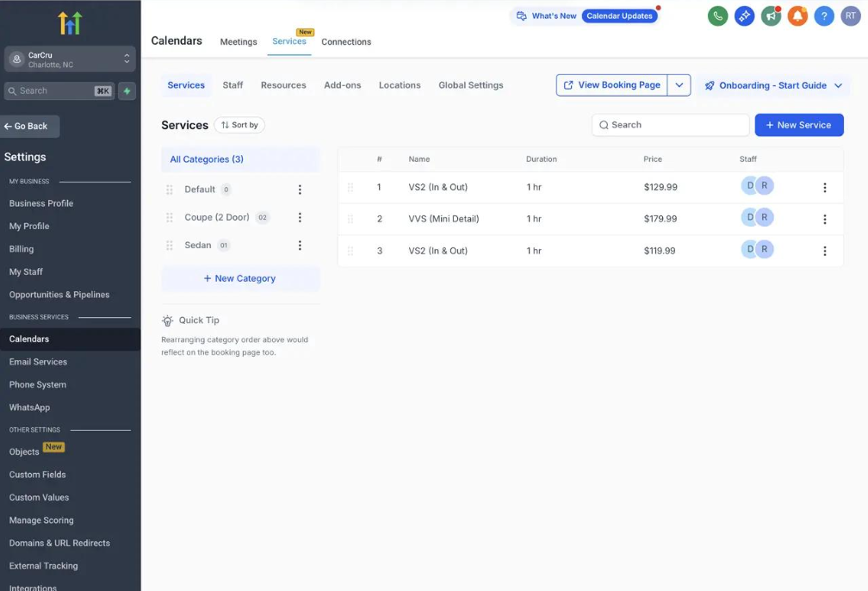Select All Categories (3) filter
Screen dimensions: 868x591
click(x=240, y=159)
